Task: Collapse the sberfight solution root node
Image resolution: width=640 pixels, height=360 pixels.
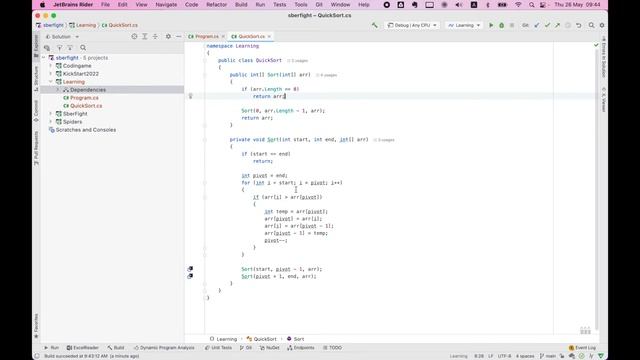Action: pyautogui.click(x=44, y=58)
